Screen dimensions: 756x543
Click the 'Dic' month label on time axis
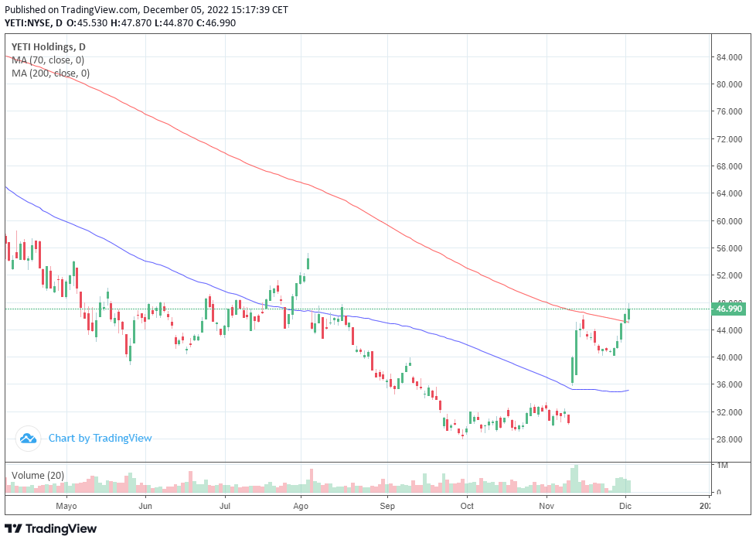(x=625, y=506)
